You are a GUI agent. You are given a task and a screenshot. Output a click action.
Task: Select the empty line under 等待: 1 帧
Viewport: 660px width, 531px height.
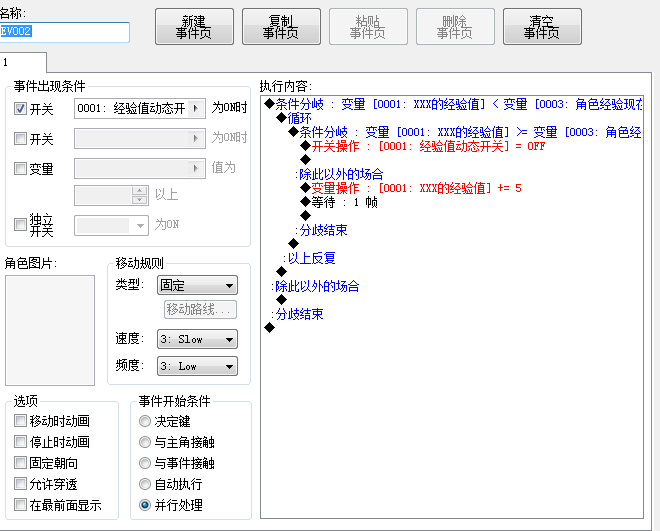(x=305, y=216)
